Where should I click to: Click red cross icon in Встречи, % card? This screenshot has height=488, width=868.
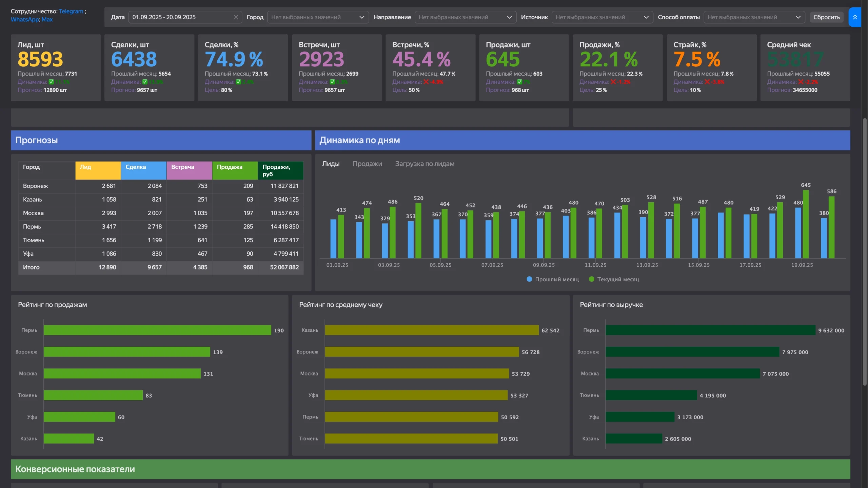426,82
